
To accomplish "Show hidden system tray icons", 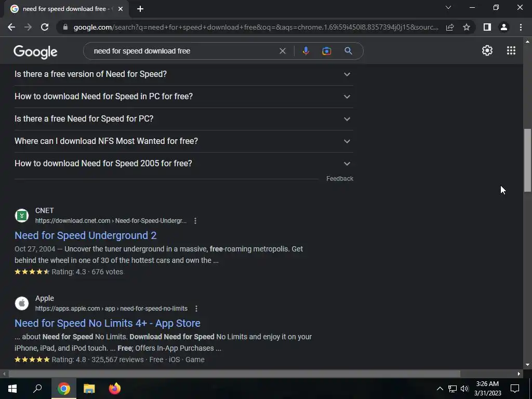I will (440, 389).
